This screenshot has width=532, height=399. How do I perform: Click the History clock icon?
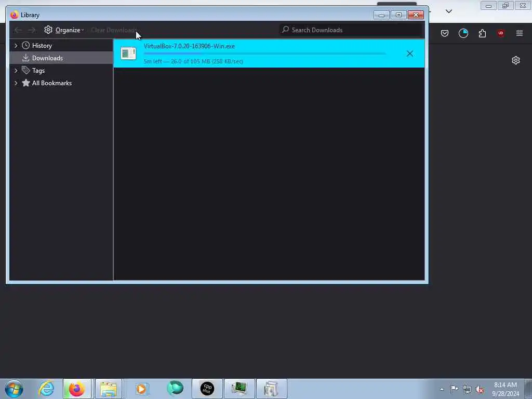coord(26,46)
